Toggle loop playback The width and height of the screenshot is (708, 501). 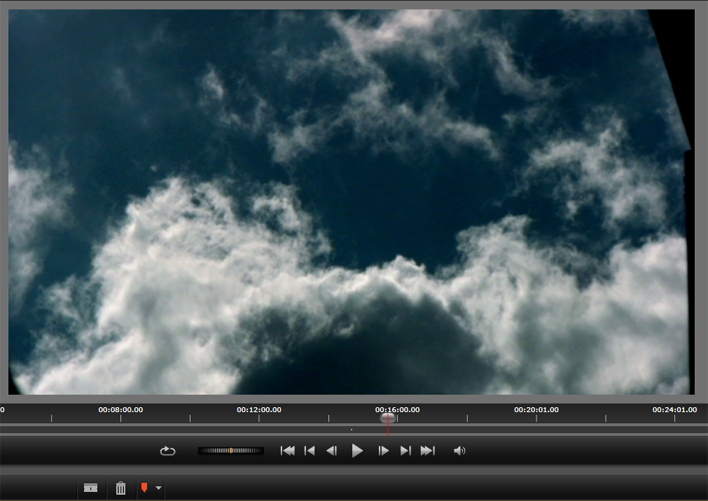[167, 451]
